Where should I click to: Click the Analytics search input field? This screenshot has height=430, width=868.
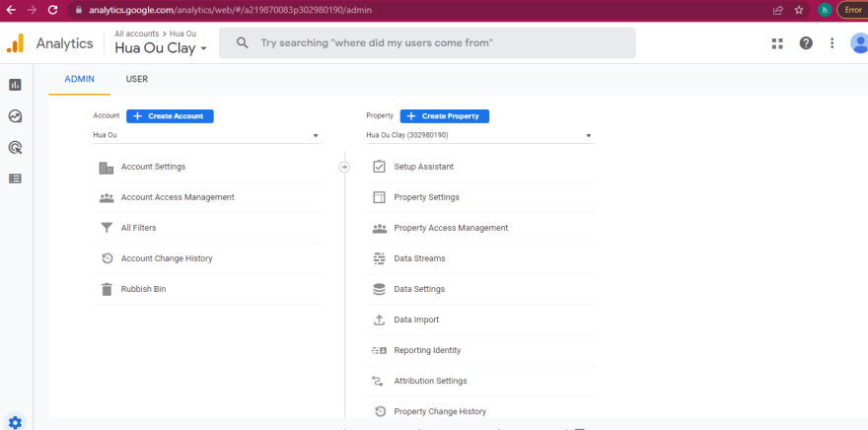tap(427, 43)
